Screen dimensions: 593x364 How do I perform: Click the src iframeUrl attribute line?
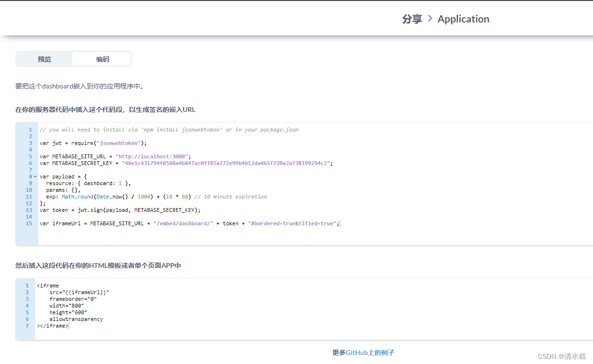[x=79, y=292]
